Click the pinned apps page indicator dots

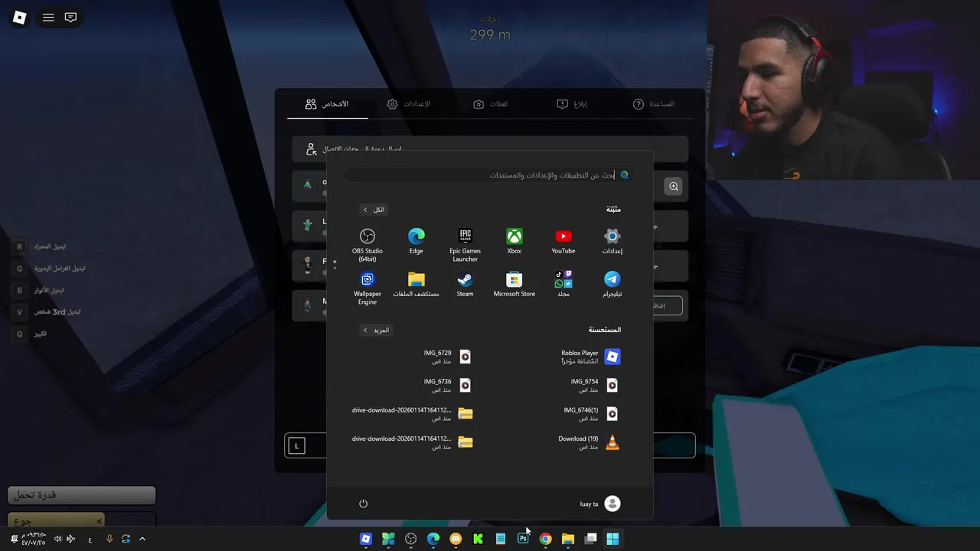[335, 266]
